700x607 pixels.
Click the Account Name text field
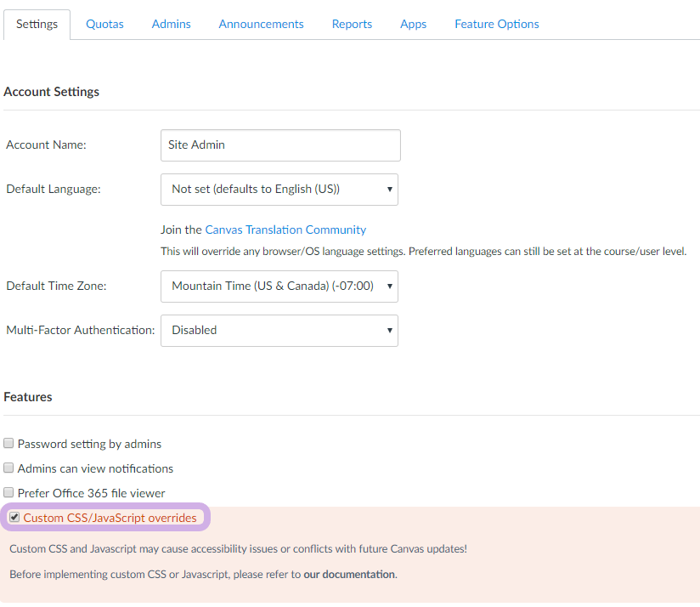(279, 145)
